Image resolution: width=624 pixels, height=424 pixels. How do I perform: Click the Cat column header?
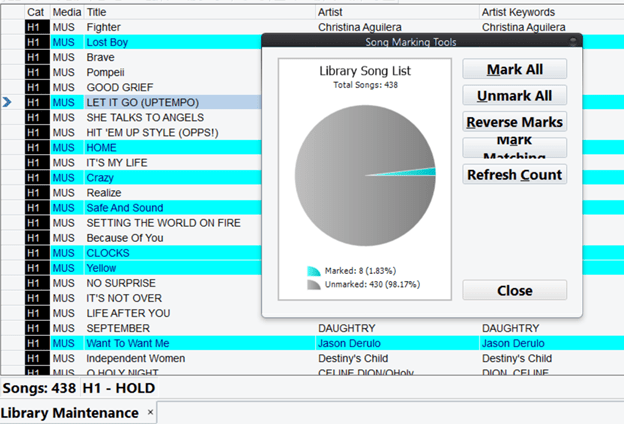point(36,12)
